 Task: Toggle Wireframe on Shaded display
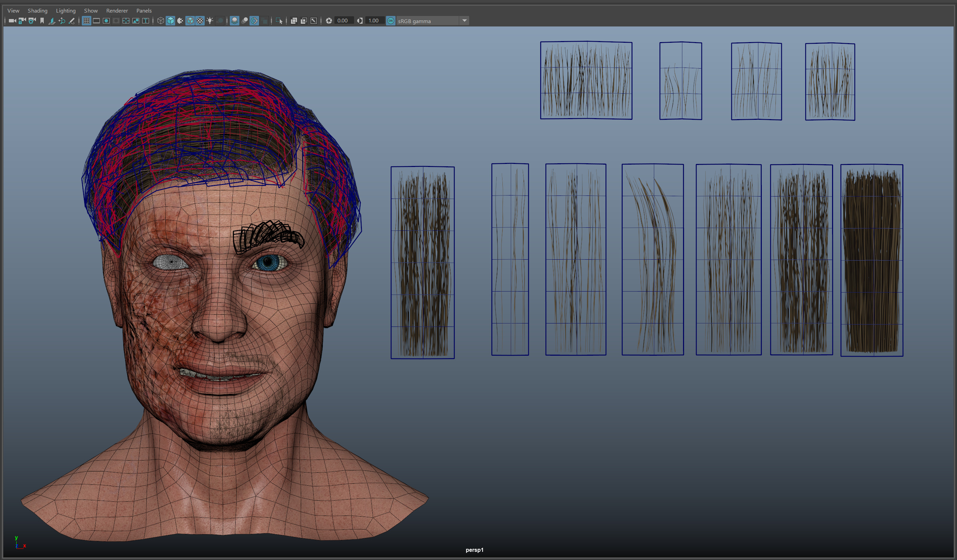point(190,21)
